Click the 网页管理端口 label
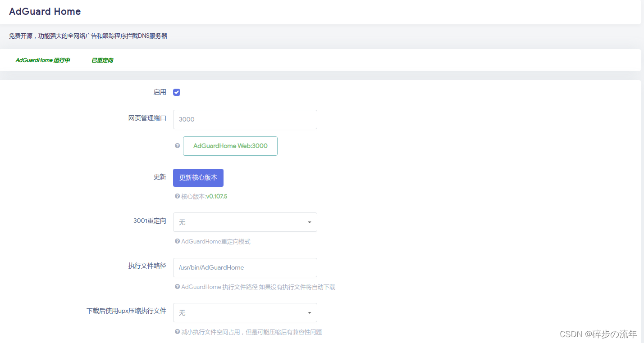Viewport: 644px width, 343px height. click(x=147, y=118)
